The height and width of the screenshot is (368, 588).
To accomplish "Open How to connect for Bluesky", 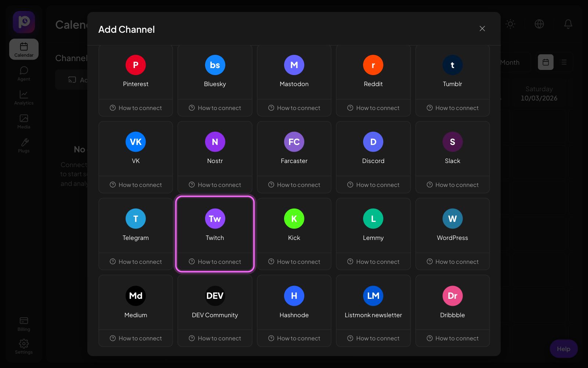I will 215,108.
